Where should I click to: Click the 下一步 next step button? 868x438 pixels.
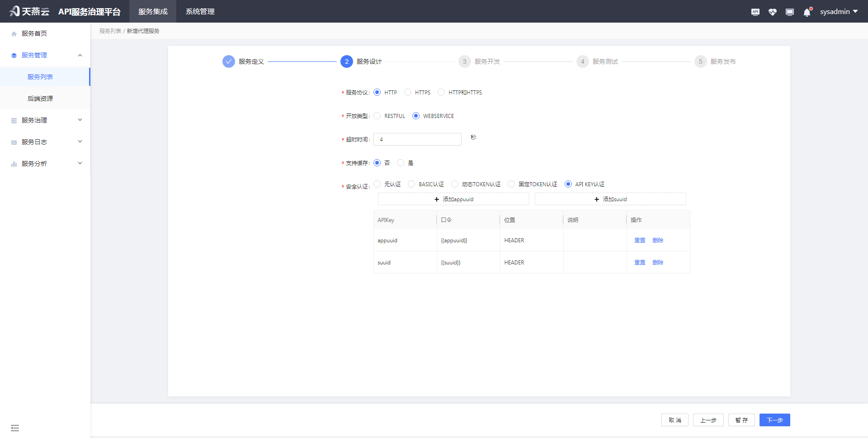774,419
